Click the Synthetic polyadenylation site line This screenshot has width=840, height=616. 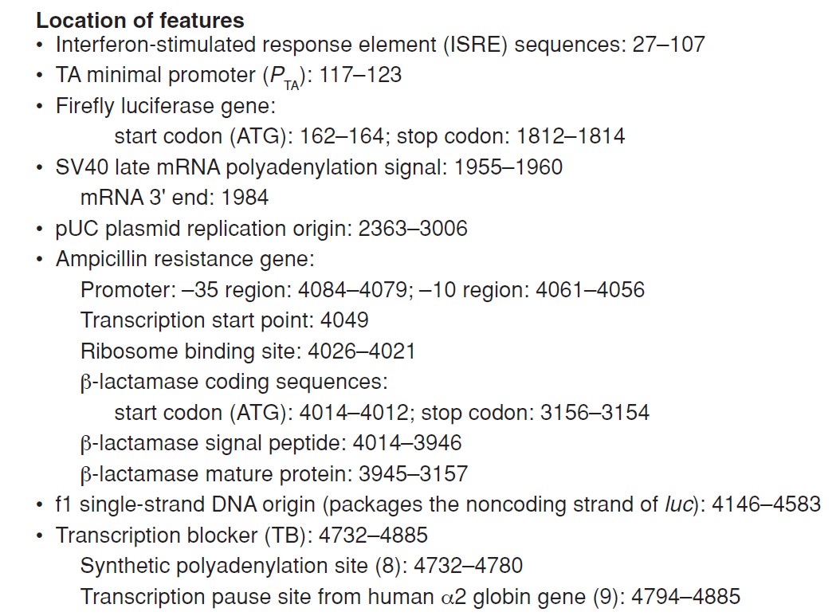tap(301, 566)
